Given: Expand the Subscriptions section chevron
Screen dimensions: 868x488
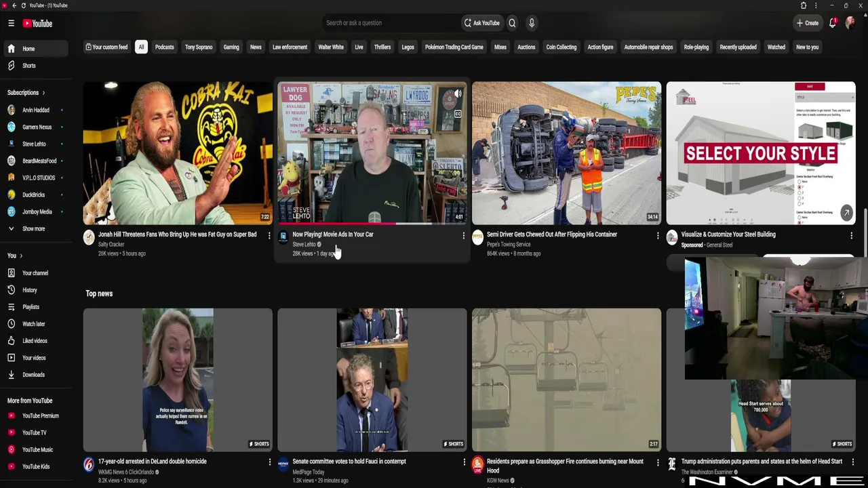Looking at the screenshot, I should point(43,93).
